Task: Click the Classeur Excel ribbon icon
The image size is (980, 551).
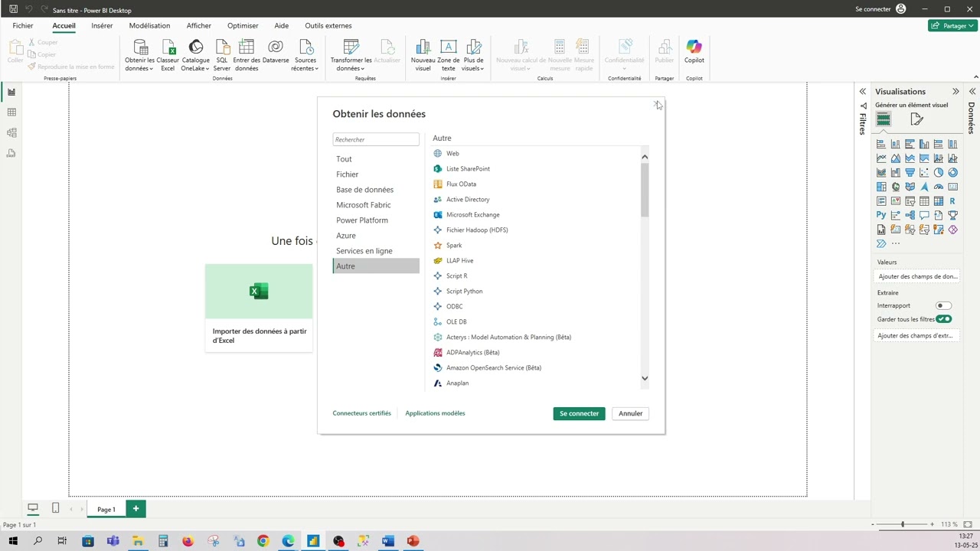Action: pos(168,57)
